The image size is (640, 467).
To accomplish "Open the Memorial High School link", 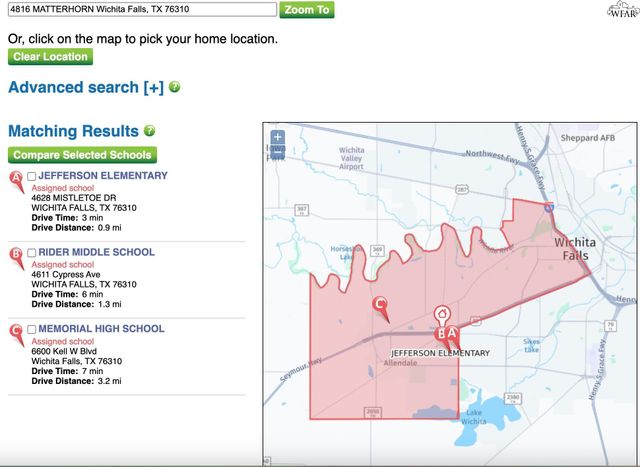I will pyautogui.click(x=101, y=329).
